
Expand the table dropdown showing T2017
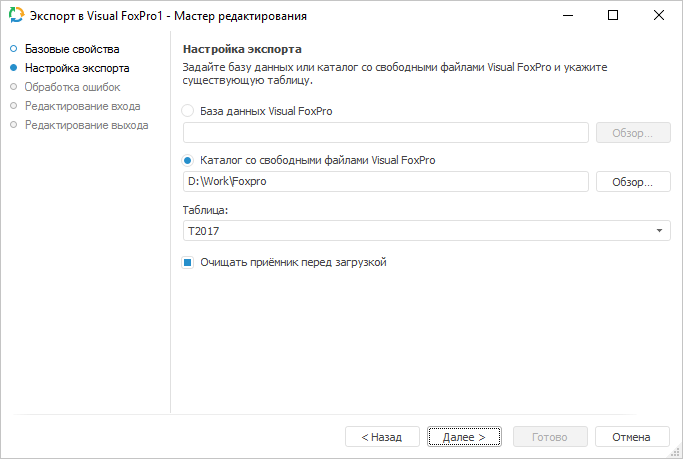(x=660, y=231)
